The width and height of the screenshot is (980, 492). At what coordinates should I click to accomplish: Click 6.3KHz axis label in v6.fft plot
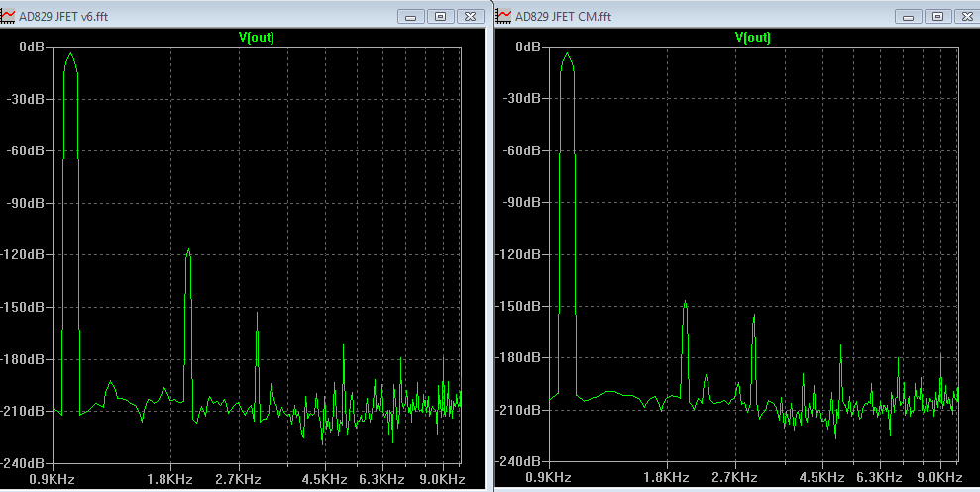(381, 479)
